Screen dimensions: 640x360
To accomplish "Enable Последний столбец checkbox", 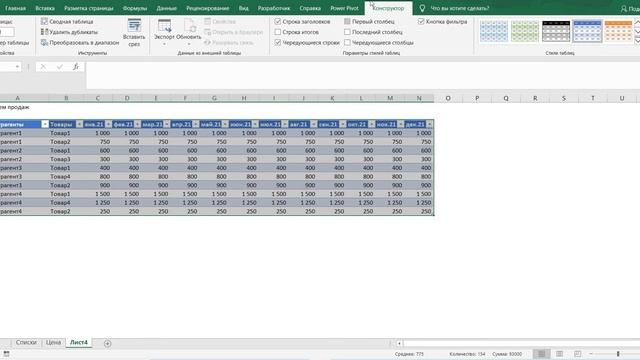I will [347, 32].
